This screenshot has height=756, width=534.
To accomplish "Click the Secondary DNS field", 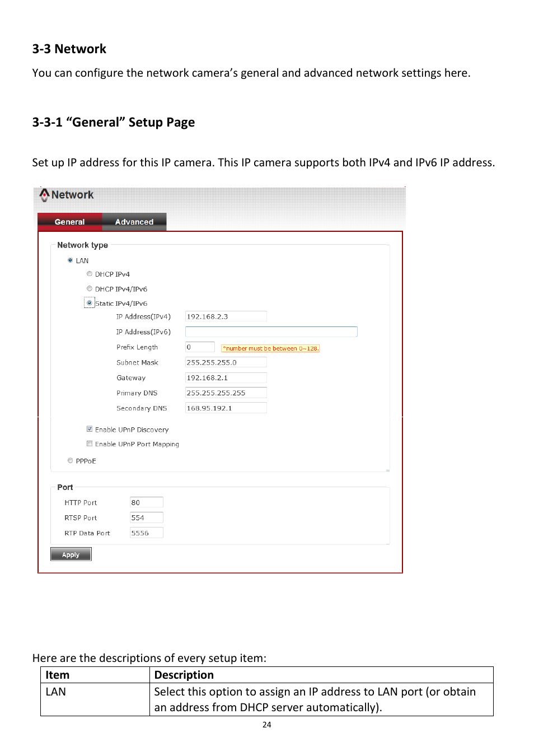I will tap(226, 408).
